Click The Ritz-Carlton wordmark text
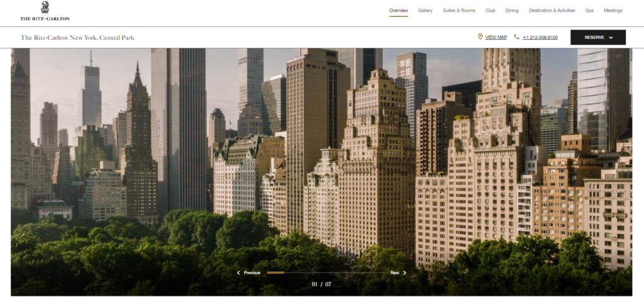 pos(45,18)
